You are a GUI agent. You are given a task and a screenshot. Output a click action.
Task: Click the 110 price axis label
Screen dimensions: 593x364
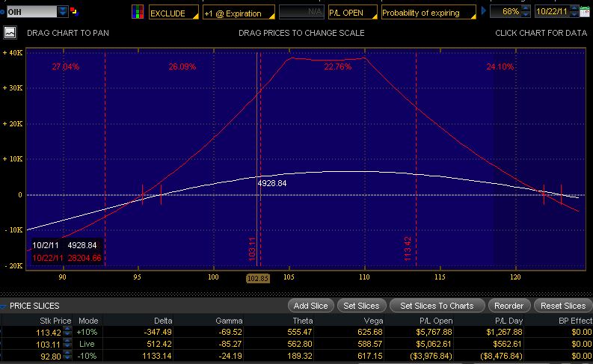click(364, 277)
